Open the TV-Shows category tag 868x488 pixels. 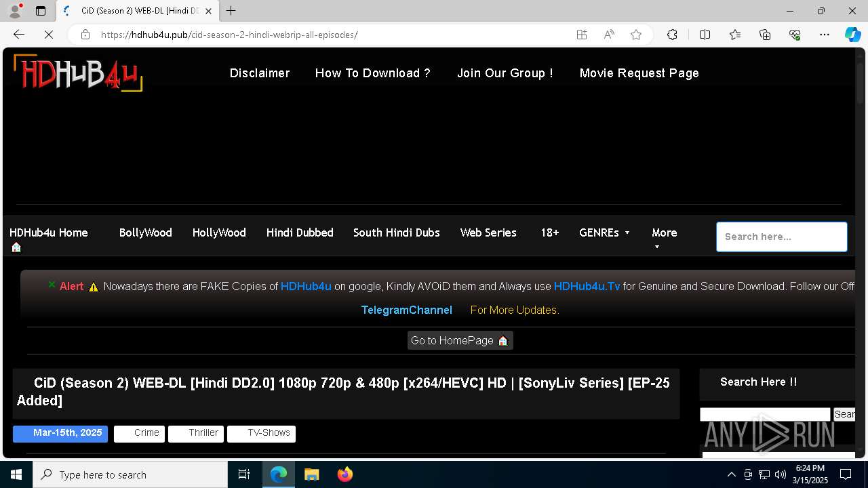tap(261, 433)
